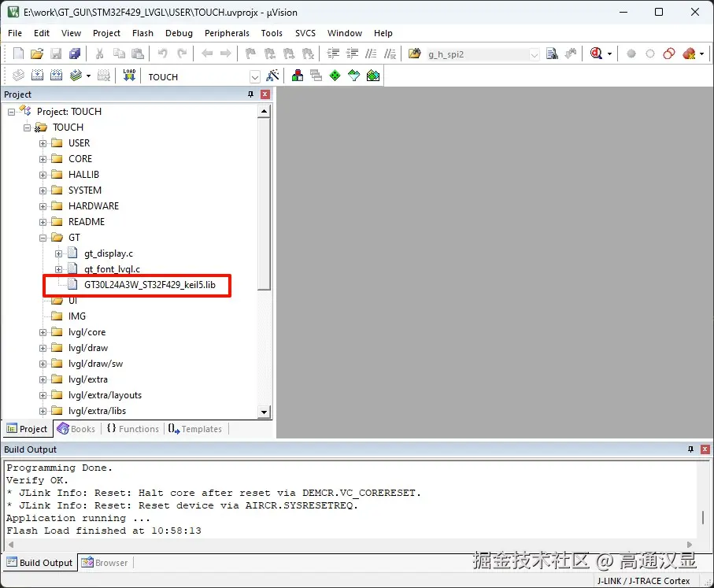Click the Paste toolbar icon
The height and width of the screenshot is (588, 714).
(x=138, y=54)
